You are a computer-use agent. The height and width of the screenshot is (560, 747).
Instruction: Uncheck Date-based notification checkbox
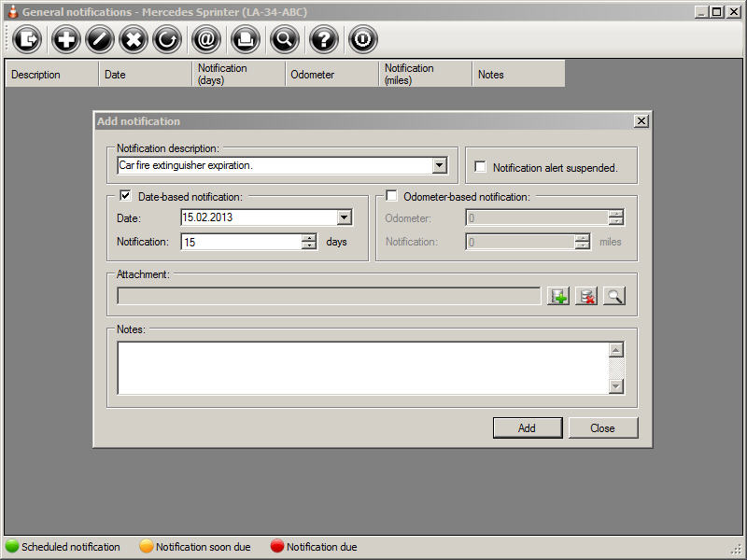[x=126, y=196]
